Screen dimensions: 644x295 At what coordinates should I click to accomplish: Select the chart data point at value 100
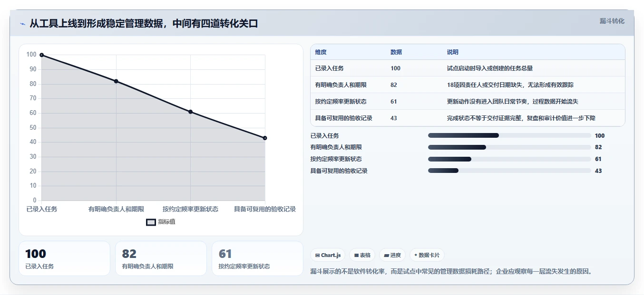[42, 55]
